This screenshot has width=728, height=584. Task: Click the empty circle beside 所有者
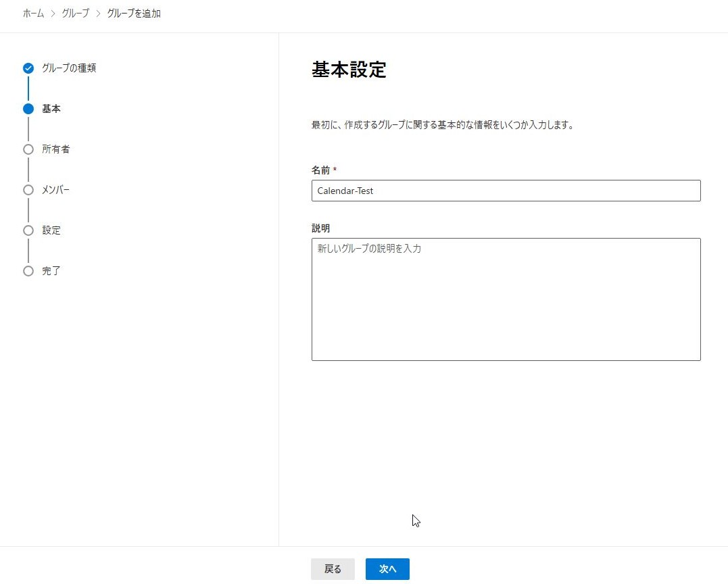click(28, 149)
